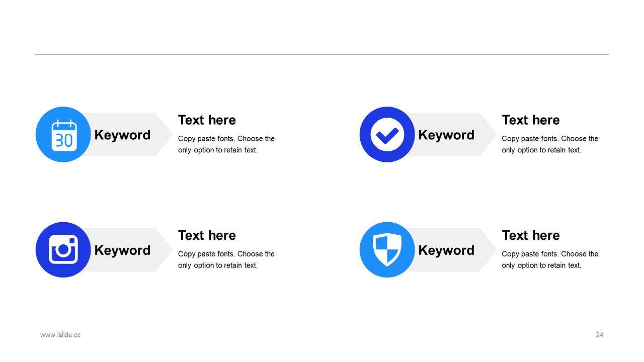Open the www.islide.cc footer link
This screenshot has height=362, width=644.
[60, 335]
